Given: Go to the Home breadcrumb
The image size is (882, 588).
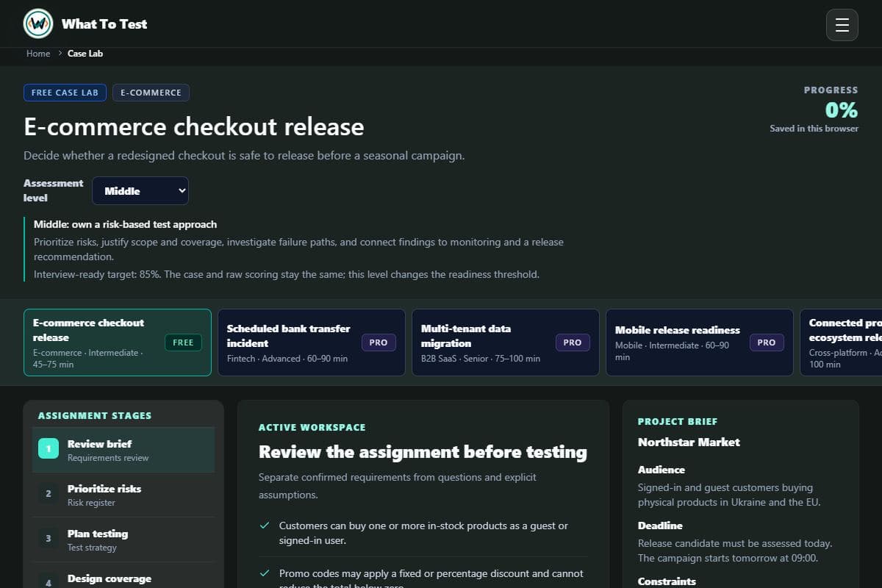Looking at the screenshot, I should pos(38,54).
